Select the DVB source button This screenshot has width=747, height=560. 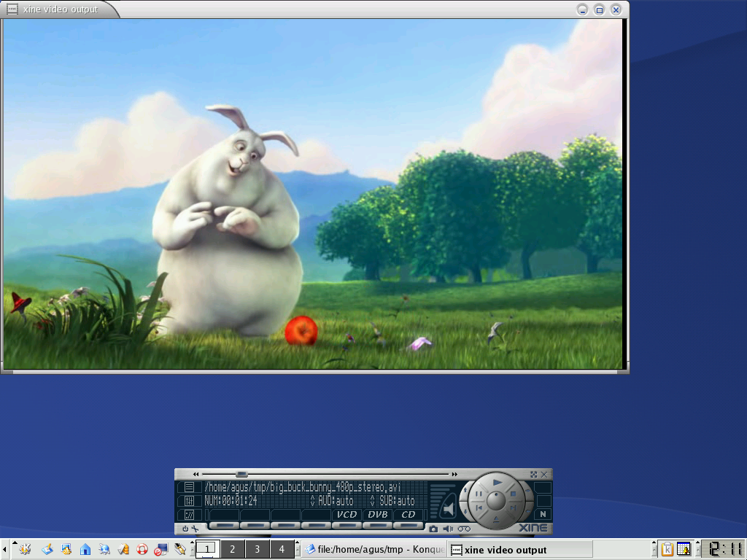click(x=378, y=515)
